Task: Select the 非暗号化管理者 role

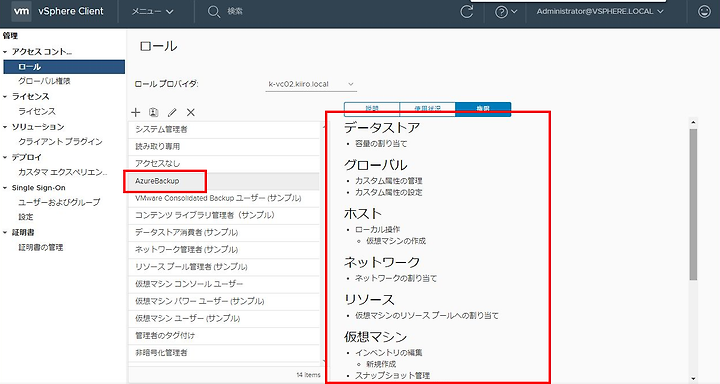Action: click(x=224, y=353)
